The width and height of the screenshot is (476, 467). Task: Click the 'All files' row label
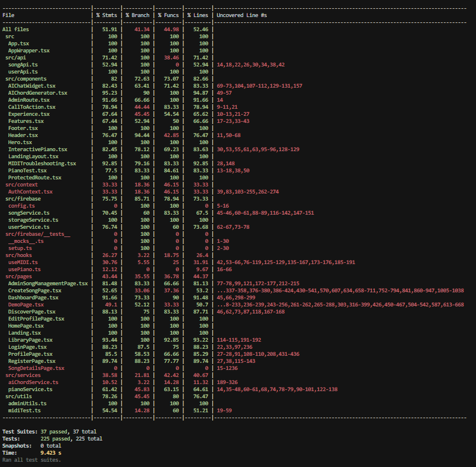[15, 29]
